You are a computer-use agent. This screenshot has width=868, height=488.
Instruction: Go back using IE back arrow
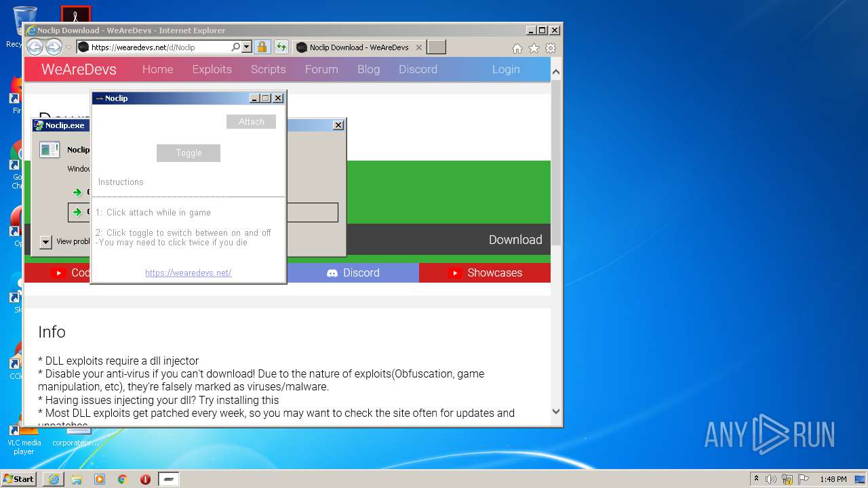pyautogui.click(x=35, y=47)
